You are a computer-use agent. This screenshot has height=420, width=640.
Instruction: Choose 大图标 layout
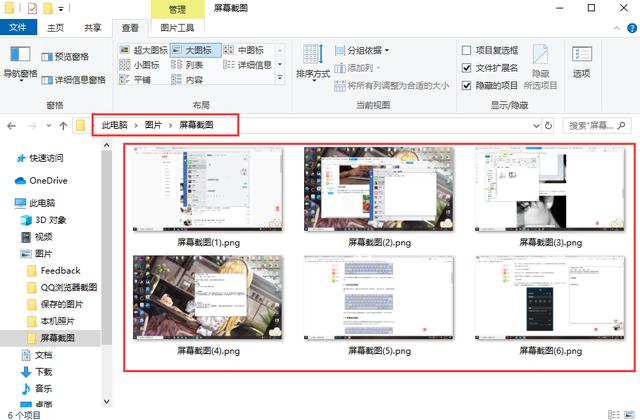(196, 50)
